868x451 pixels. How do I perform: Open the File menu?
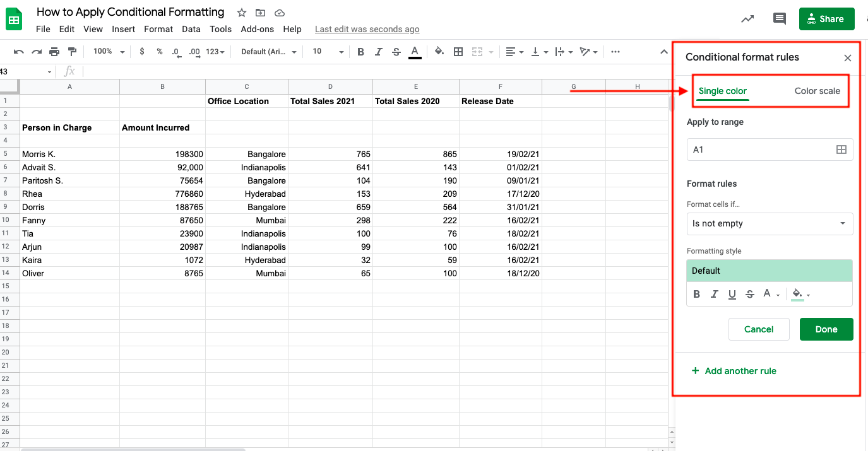pos(43,29)
